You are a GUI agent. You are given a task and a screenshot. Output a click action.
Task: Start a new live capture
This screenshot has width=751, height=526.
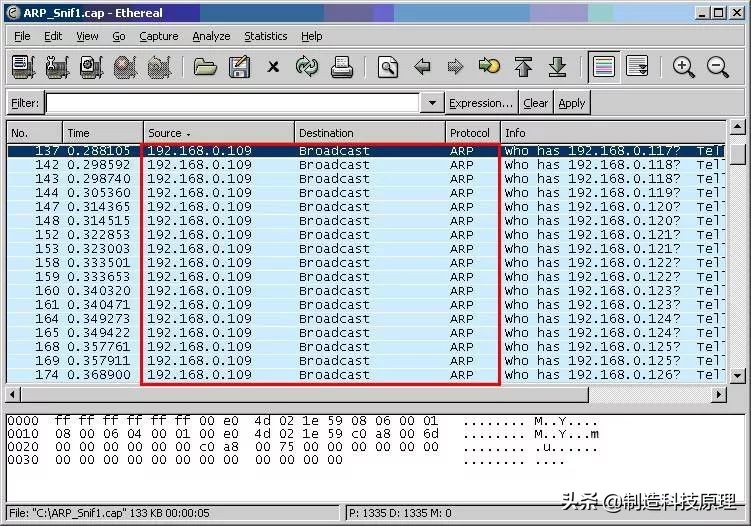(91, 67)
